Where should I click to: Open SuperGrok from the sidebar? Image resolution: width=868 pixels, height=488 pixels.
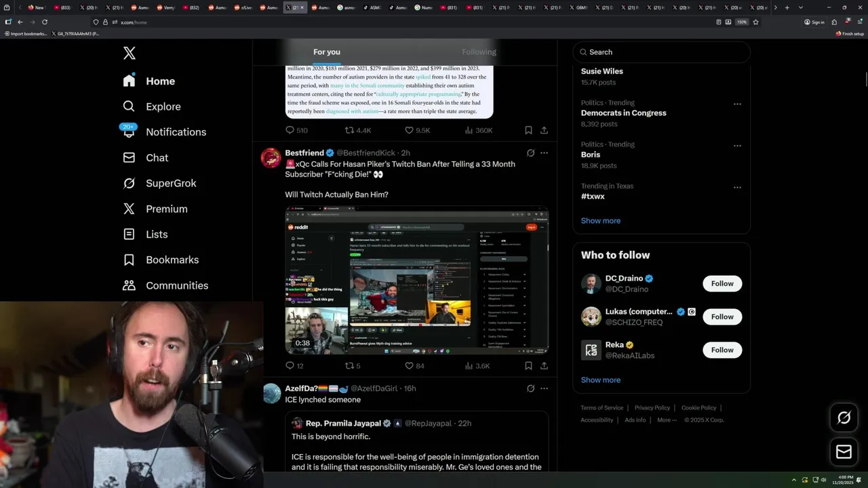[x=159, y=183]
